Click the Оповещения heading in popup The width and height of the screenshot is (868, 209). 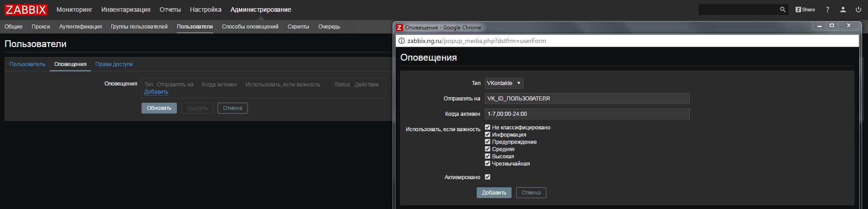pos(428,57)
